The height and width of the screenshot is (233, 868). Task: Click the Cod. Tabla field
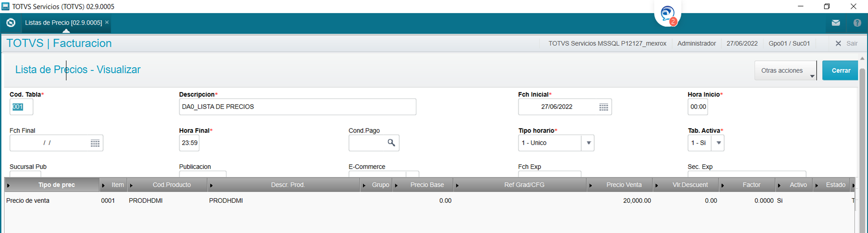[21, 107]
